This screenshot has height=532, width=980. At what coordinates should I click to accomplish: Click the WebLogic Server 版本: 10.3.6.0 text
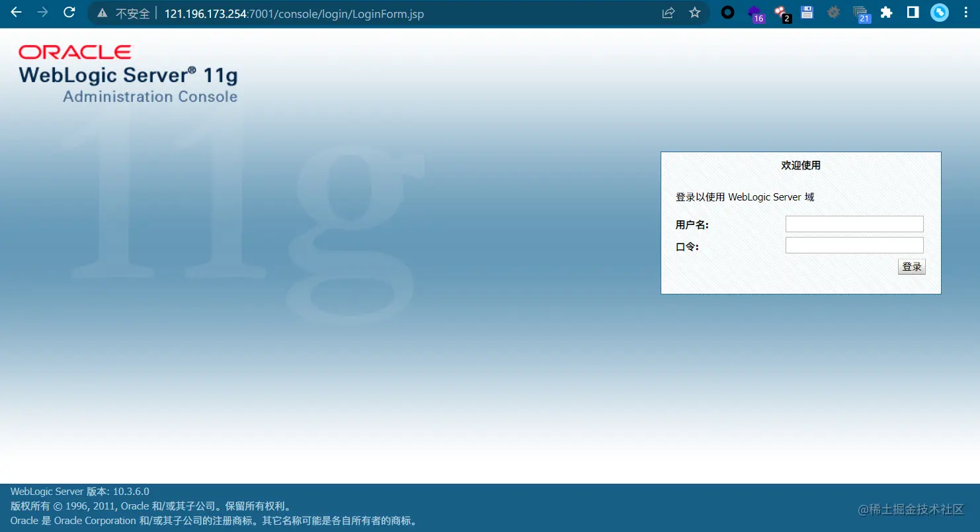point(80,492)
